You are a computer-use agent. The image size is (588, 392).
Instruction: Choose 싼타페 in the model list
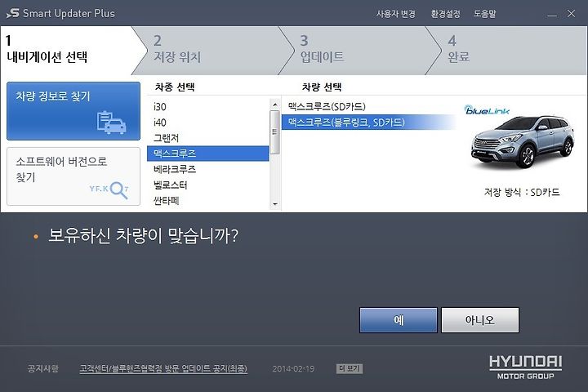point(208,201)
